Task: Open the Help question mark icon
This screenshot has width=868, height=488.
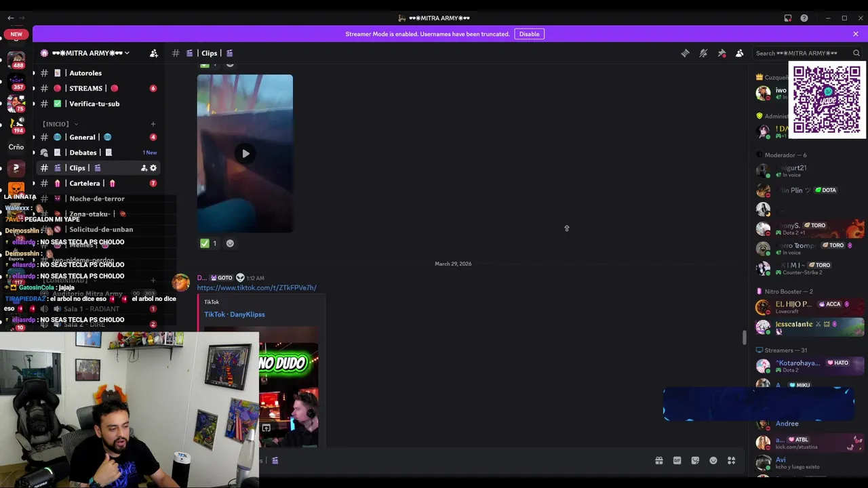Action: click(x=804, y=18)
